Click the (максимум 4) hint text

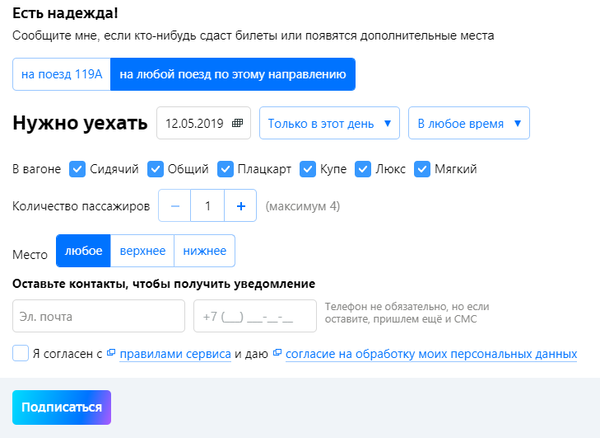tap(303, 206)
